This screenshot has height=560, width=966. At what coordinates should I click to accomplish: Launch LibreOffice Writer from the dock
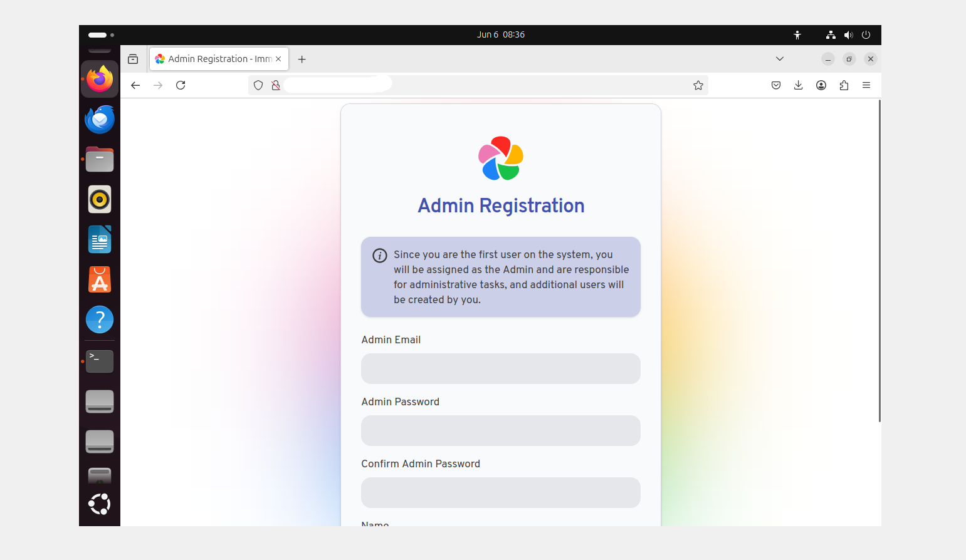[x=100, y=239]
